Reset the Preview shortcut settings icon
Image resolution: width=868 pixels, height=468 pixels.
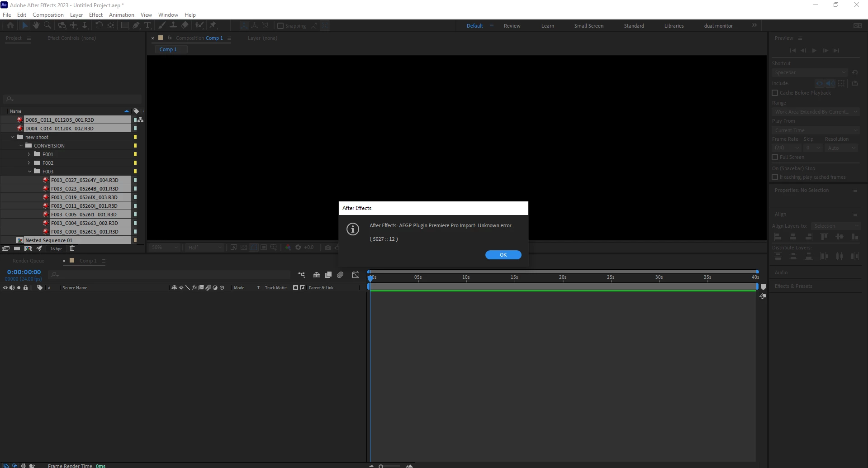click(x=854, y=72)
